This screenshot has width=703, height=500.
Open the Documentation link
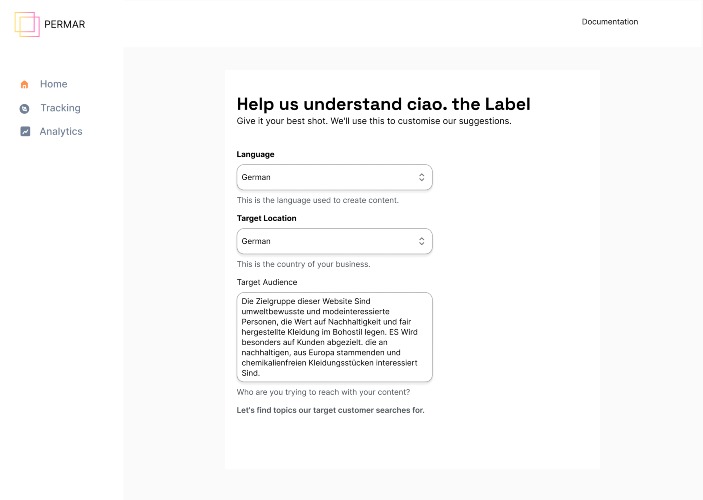point(610,22)
